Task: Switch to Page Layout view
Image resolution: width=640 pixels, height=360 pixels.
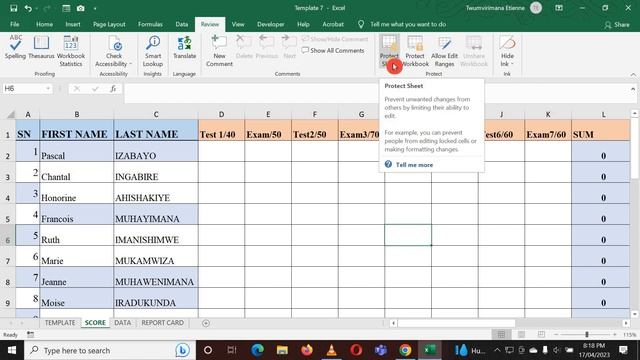Action: click(521, 335)
